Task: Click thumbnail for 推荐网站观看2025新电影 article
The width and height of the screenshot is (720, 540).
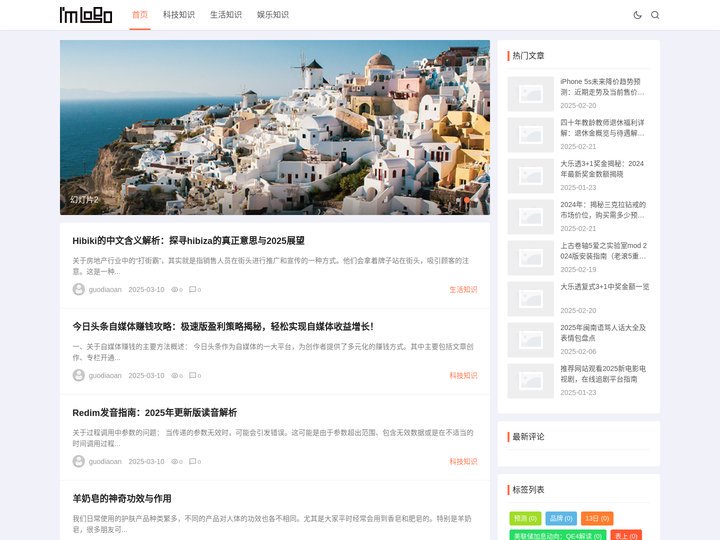Action: (x=530, y=381)
